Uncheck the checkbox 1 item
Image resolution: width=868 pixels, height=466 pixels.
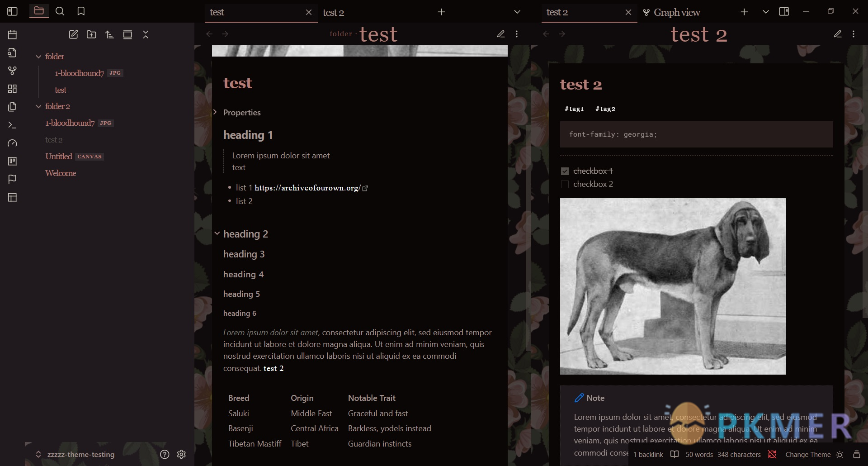tap(565, 171)
